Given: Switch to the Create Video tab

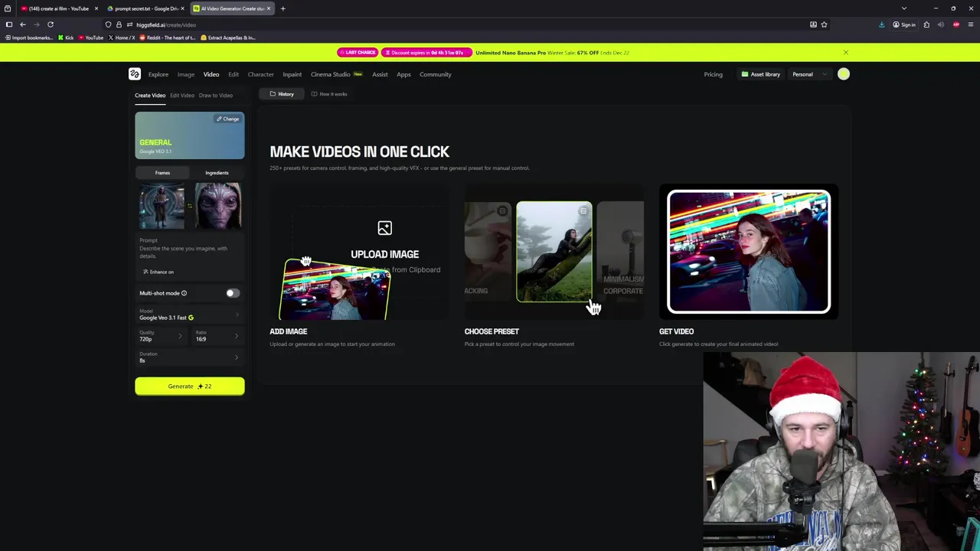Looking at the screenshot, I should [x=150, y=96].
